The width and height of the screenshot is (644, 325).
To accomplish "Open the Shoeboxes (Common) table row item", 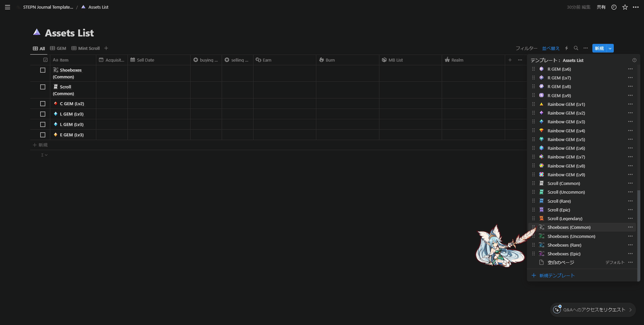I will point(67,73).
